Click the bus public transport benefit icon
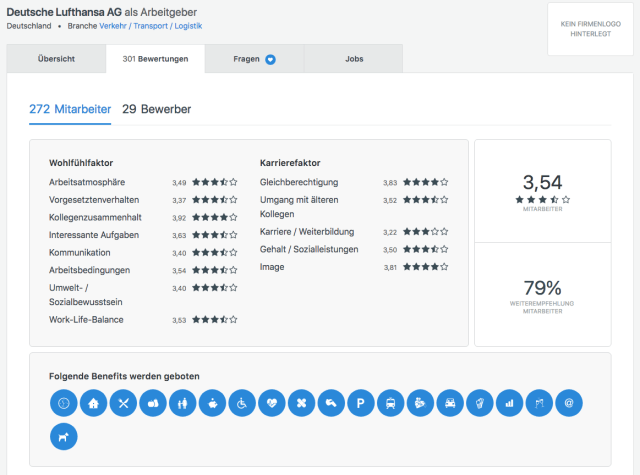The height and width of the screenshot is (475, 640). click(x=390, y=402)
